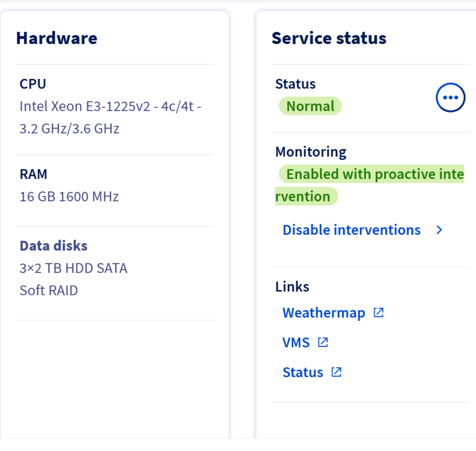The width and height of the screenshot is (476, 451).
Task: Click the CPU label
Action: (33, 84)
